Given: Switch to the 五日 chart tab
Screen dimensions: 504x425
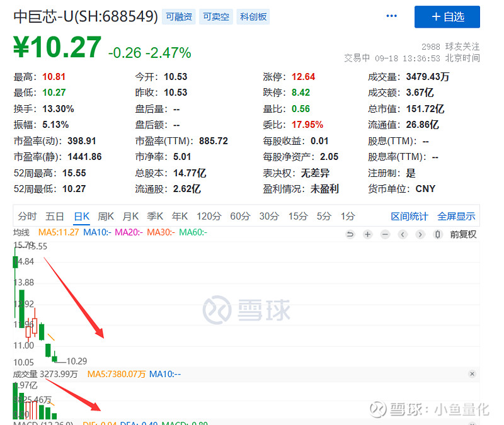Looking at the screenshot, I should click(54, 216).
